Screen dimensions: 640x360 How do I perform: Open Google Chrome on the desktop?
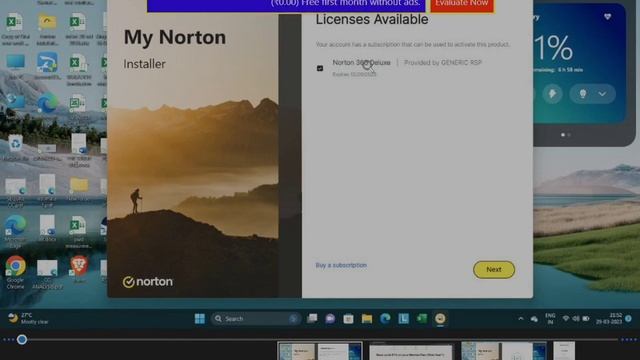(16, 272)
